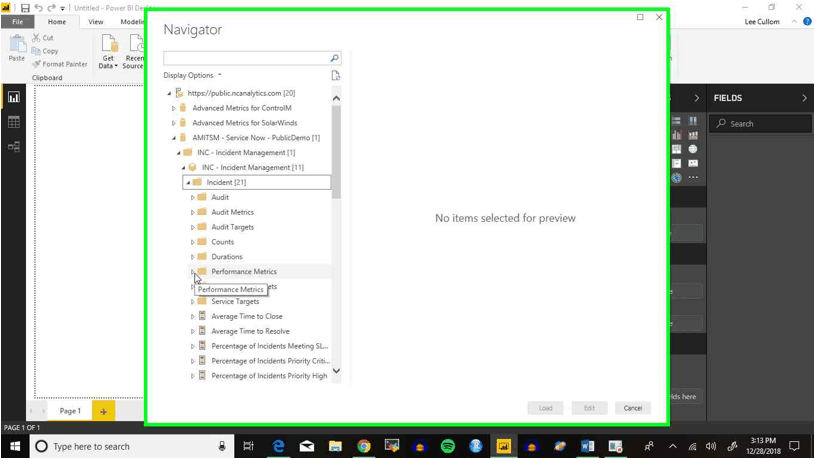This screenshot has height=459, width=815.
Task: Collapse the public.ncanalytics.com root node
Action: click(169, 94)
